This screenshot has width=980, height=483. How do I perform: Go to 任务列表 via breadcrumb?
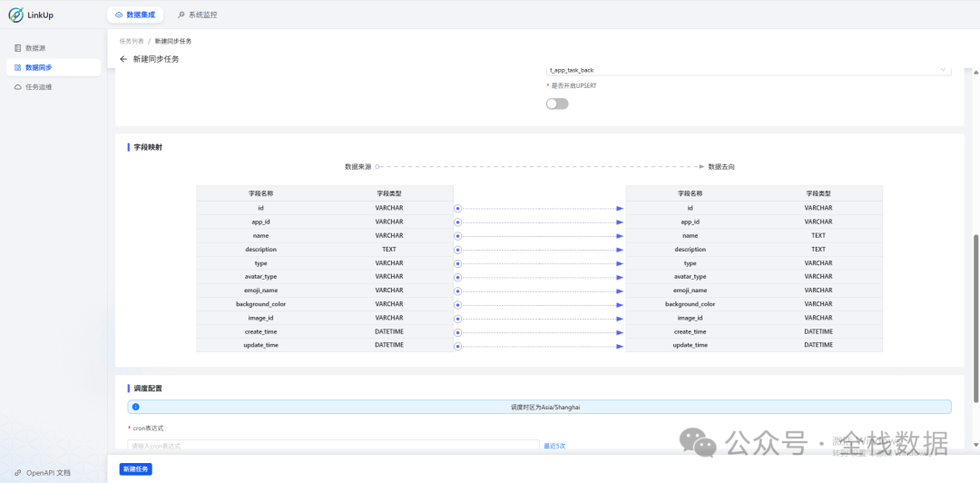pyautogui.click(x=132, y=41)
